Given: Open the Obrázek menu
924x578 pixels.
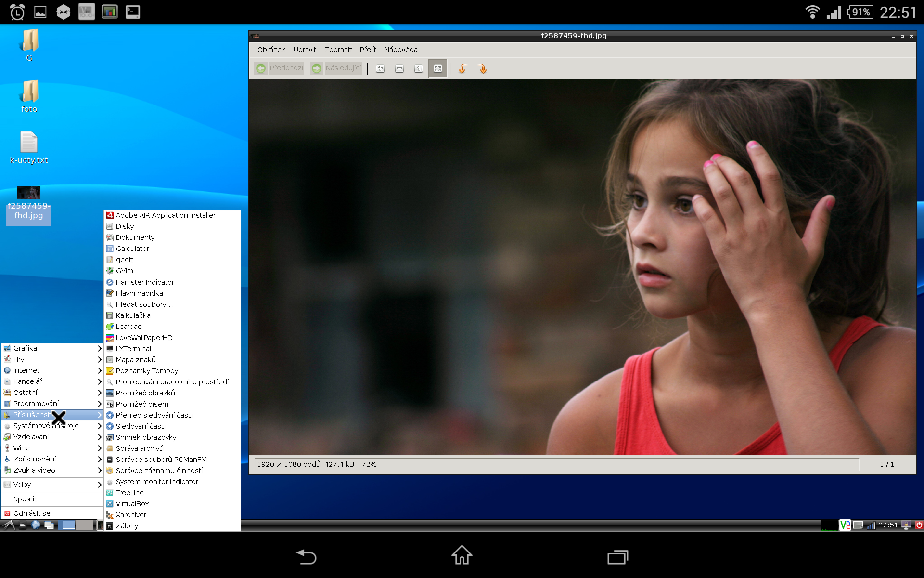Looking at the screenshot, I should point(271,50).
